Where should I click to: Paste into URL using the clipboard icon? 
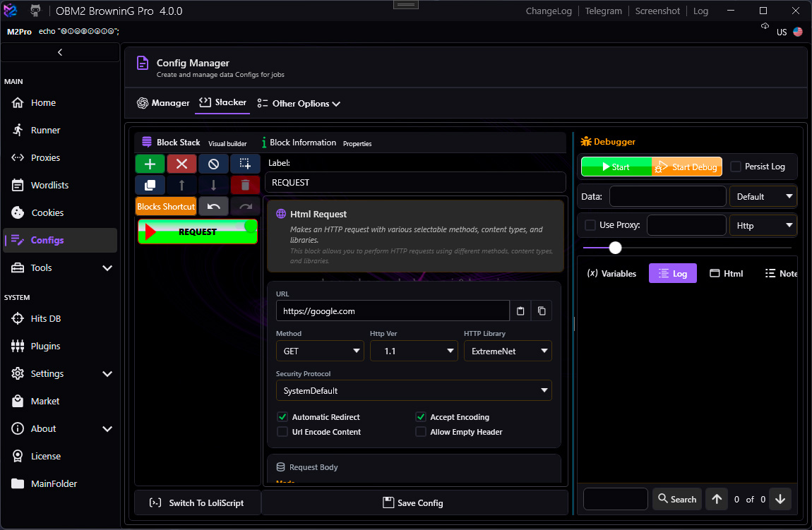520,311
